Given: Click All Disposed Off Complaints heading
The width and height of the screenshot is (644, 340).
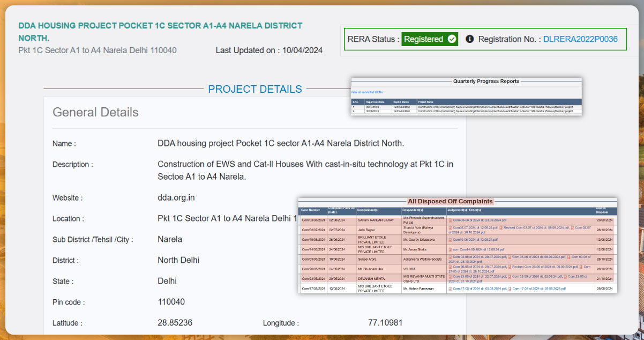Looking at the screenshot, I should [450, 201].
